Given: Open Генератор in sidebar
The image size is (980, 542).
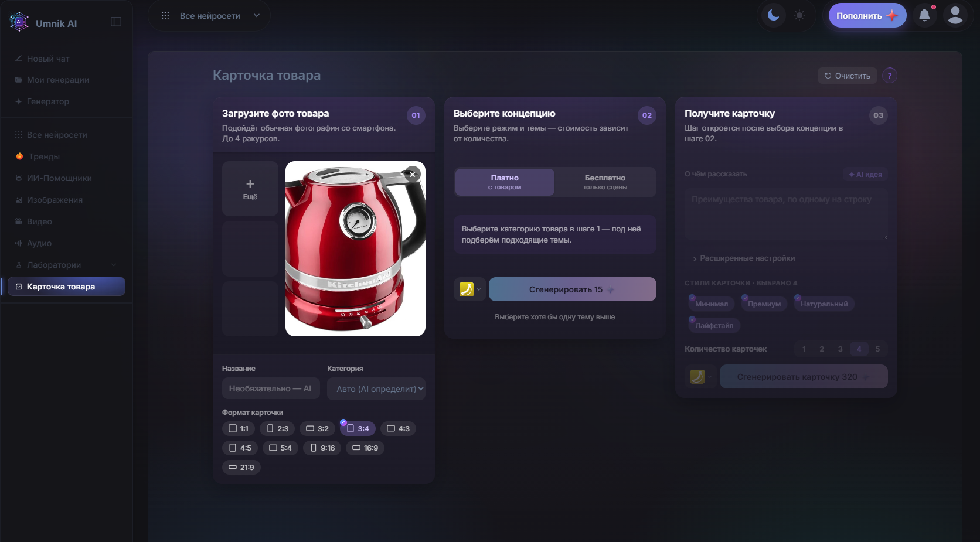Looking at the screenshot, I should tap(66, 101).
